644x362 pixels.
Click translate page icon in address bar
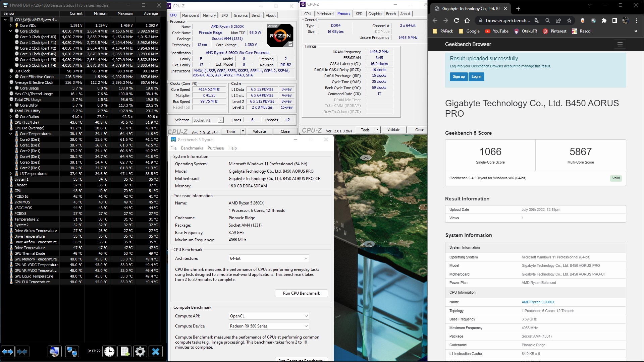[537, 20]
